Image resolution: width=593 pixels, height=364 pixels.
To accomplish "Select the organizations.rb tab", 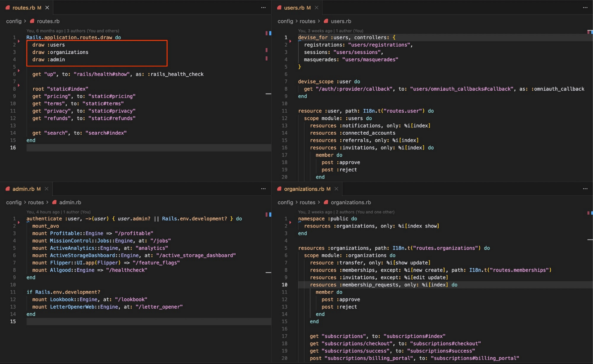I will tap(304, 189).
